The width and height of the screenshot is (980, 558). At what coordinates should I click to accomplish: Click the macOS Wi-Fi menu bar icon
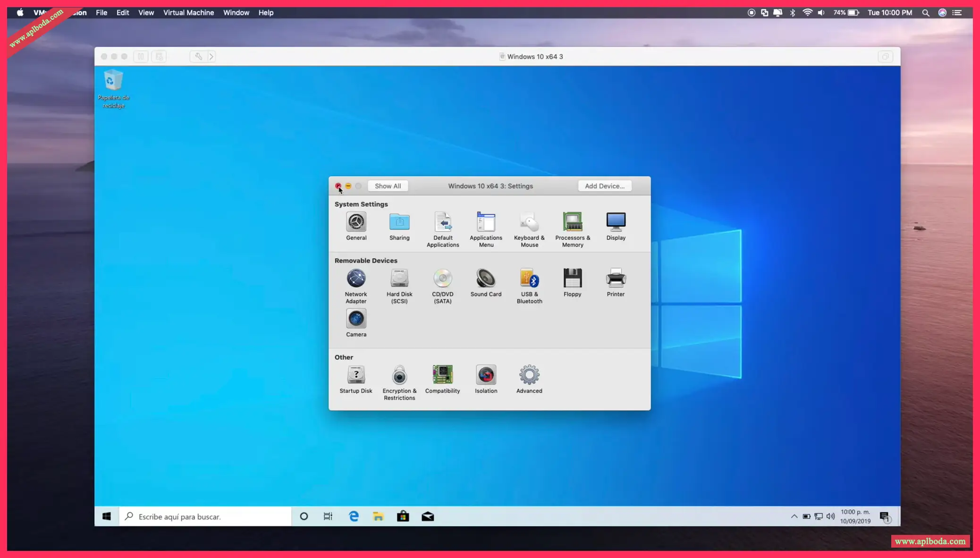tap(807, 13)
